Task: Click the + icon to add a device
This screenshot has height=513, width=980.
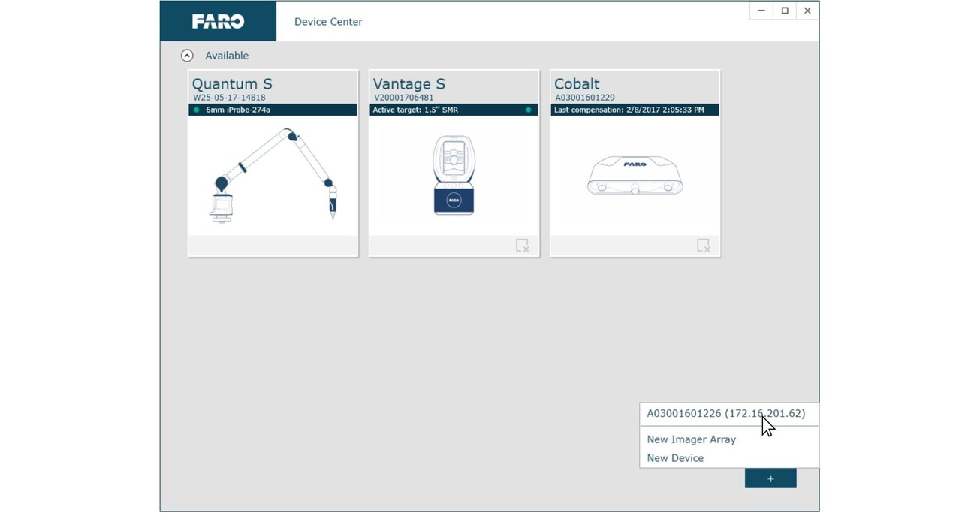Action: (770, 478)
